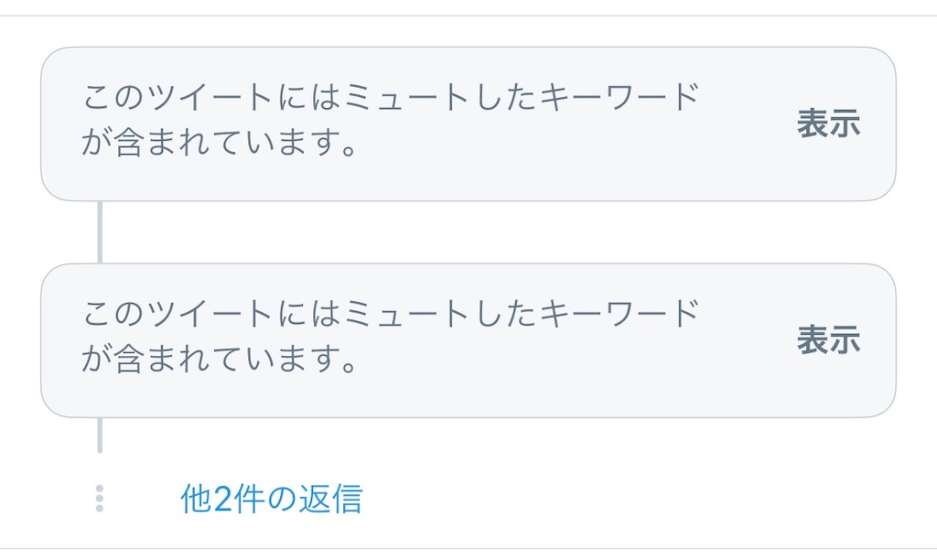This screenshot has width=937, height=560.
Task: Display content of the topmost muted tweet
Action: 828,124
